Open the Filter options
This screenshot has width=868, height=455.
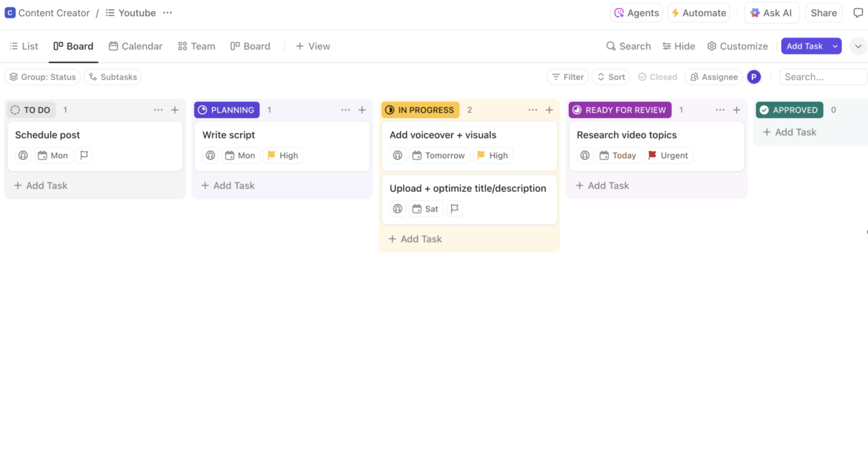[568, 77]
